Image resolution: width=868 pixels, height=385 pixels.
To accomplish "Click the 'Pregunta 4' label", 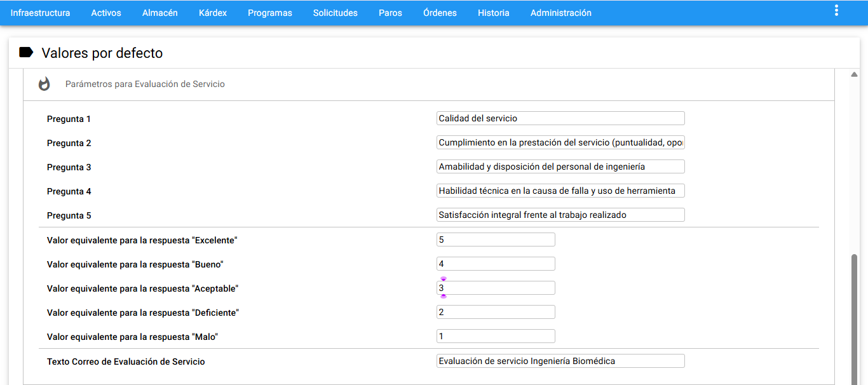I will pyautogui.click(x=69, y=191).
